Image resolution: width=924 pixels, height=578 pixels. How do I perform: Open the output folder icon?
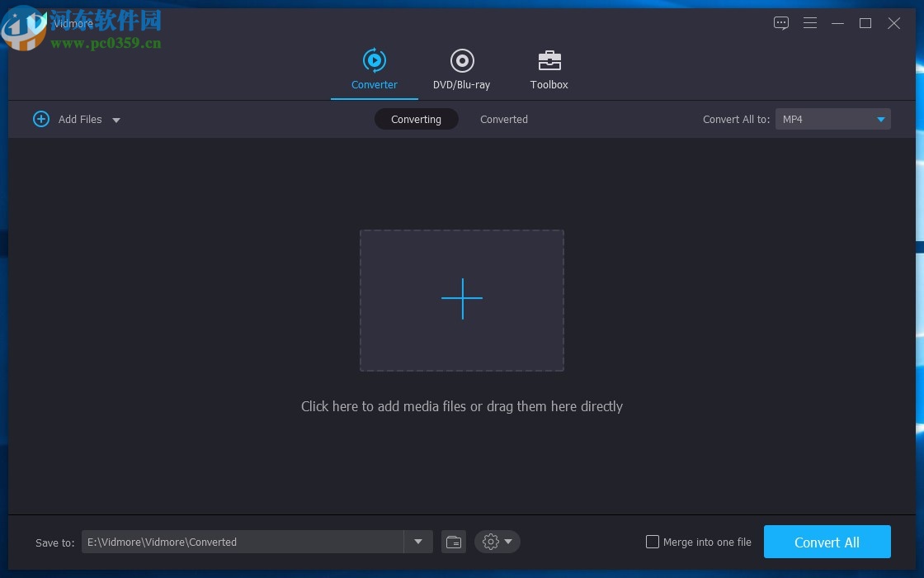pos(454,542)
